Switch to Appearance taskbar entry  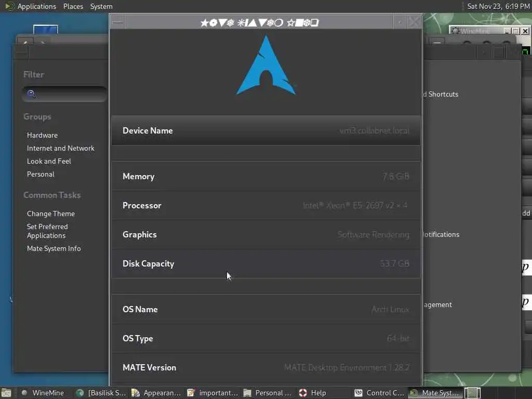pyautogui.click(x=156, y=393)
